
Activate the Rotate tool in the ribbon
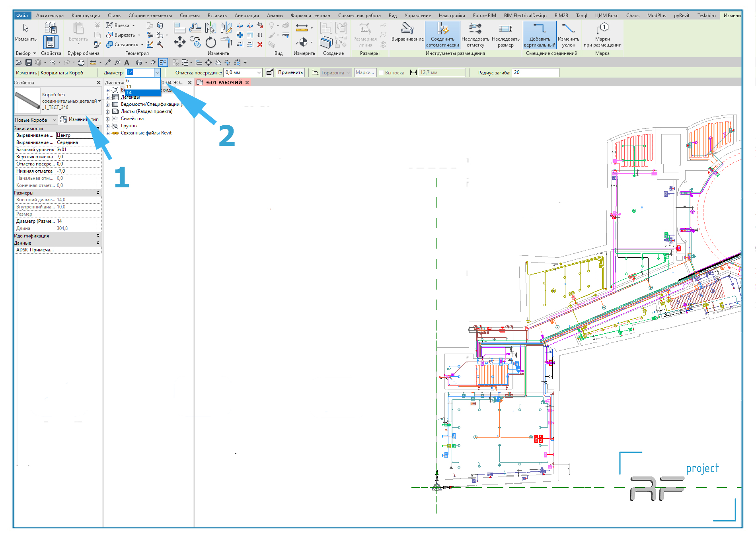coord(210,42)
